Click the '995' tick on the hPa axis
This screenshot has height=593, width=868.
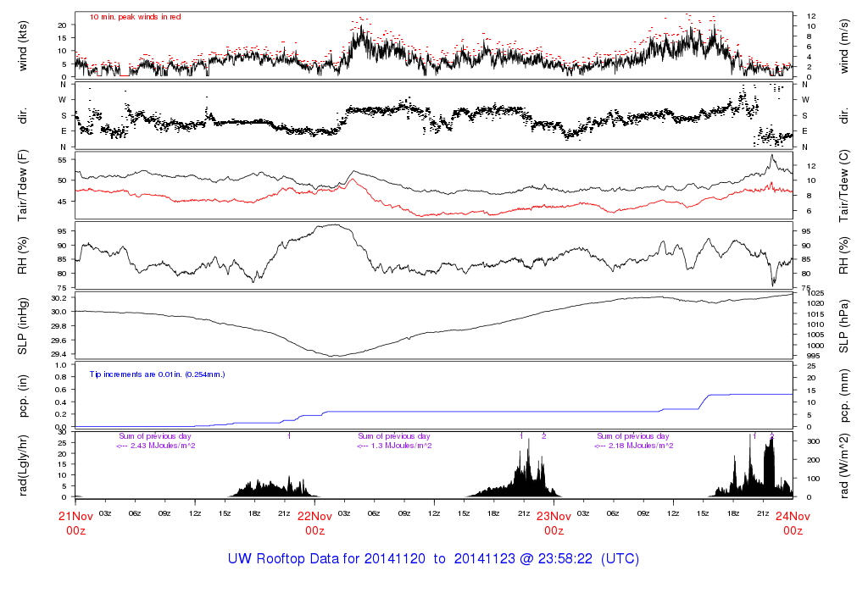[813, 356]
